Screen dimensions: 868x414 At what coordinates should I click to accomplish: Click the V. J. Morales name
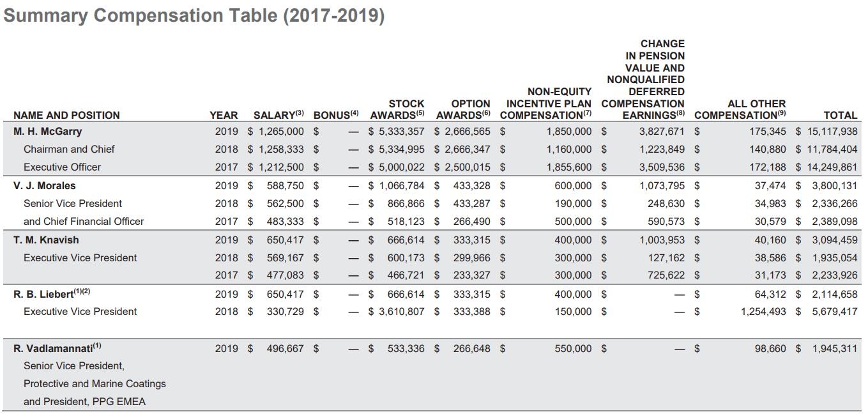(x=45, y=185)
